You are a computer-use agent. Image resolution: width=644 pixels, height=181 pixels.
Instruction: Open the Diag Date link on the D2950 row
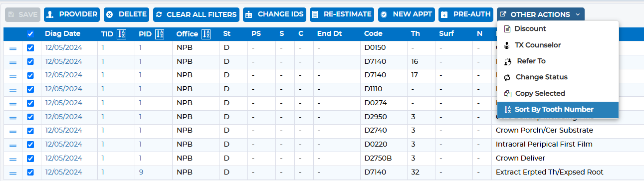pyautogui.click(x=63, y=117)
